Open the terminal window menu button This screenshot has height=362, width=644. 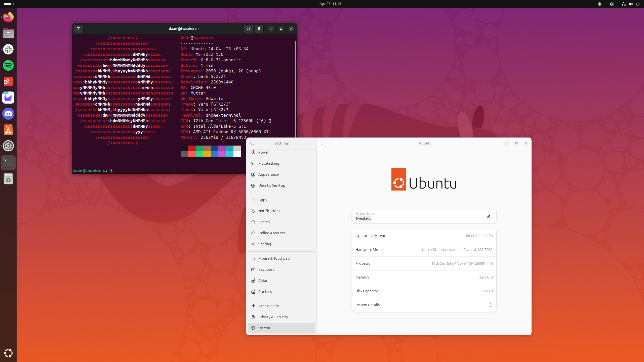(x=259, y=29)
